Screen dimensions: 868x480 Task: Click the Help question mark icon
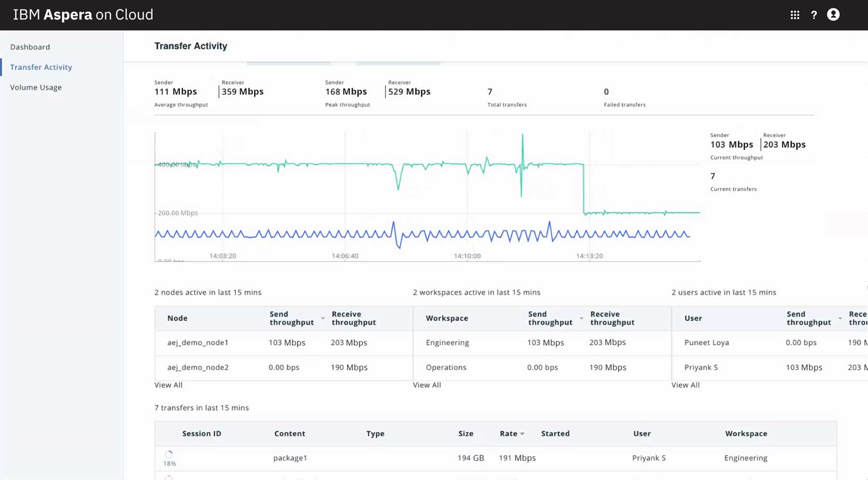[814, 15]
